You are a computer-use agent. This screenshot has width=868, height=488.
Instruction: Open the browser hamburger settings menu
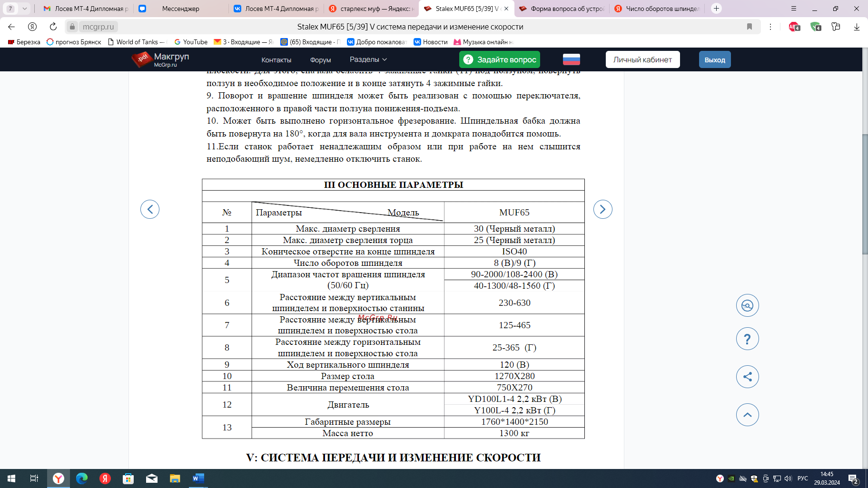point(793,8)
